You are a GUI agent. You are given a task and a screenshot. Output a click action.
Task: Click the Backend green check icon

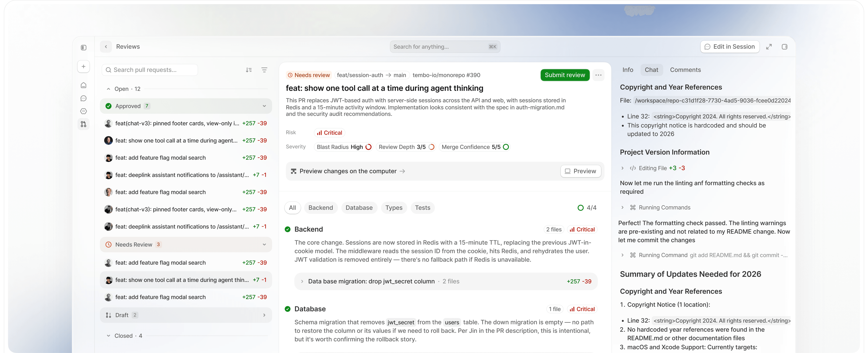click(x=288, y=229)
